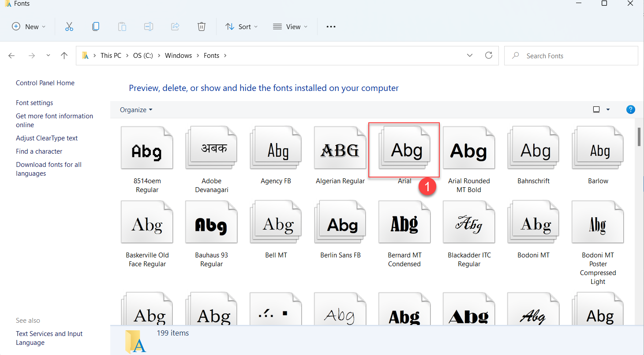
Task: Click the Copy icon in toolbar
Action: tap(96, 26)
